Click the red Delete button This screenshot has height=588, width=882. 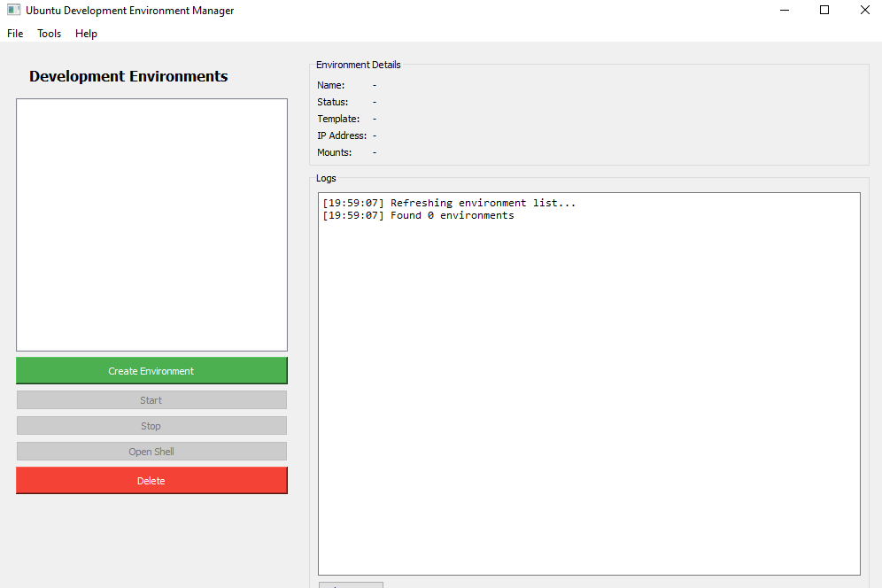[152, 481]
